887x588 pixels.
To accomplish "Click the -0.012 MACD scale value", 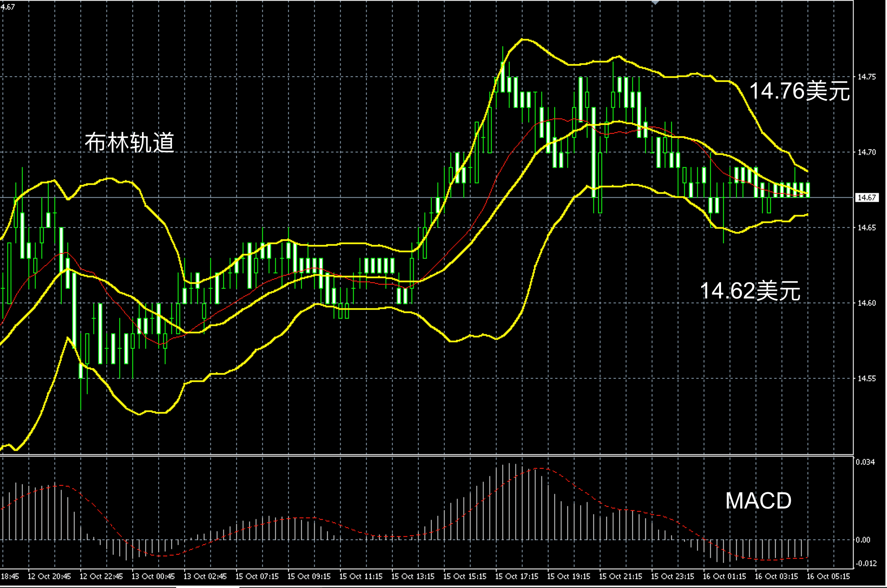I will click(866, 563).
